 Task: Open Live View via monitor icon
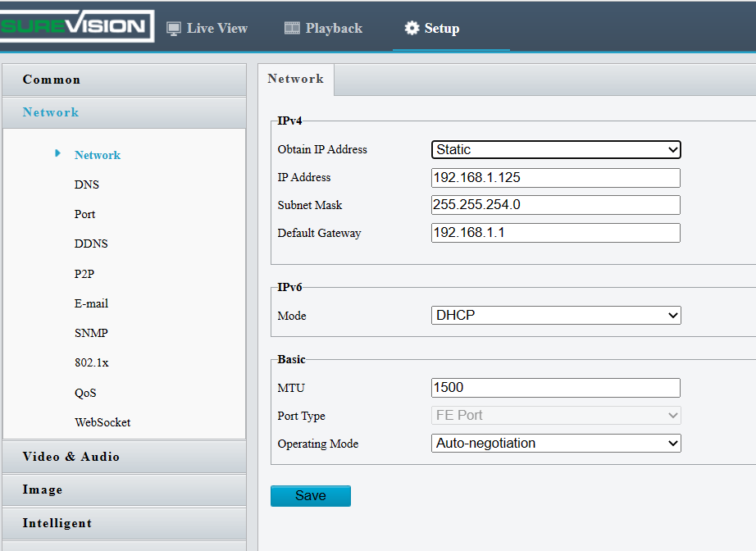point(174,29)
